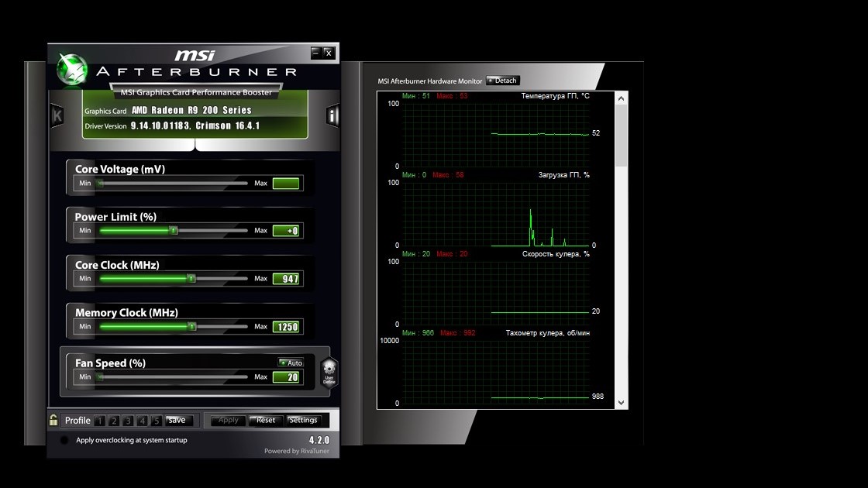Click the Core Voltage slider handle
The width and height of the screenshot is (868, 488).
pos(100,183)
